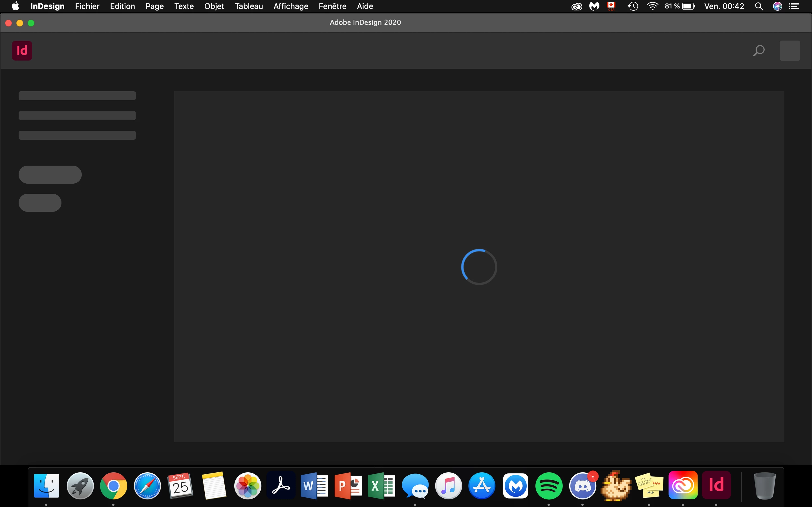This screenshot has height=507, width=812.
Task: Open Time Machine menu bar icon
Action: [x=633, y=6]
